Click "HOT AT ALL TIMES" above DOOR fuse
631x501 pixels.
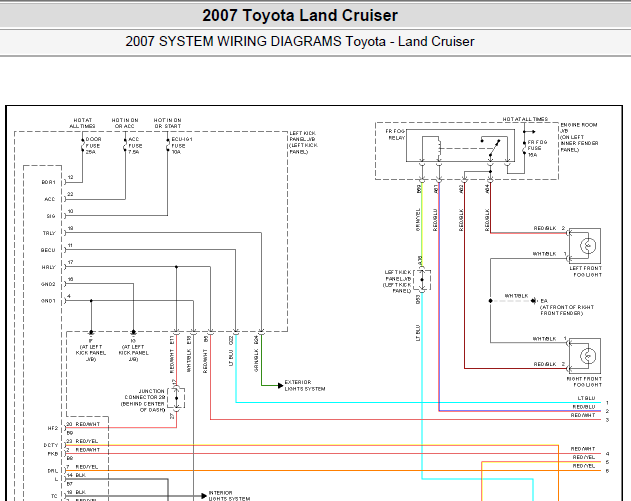82,123
